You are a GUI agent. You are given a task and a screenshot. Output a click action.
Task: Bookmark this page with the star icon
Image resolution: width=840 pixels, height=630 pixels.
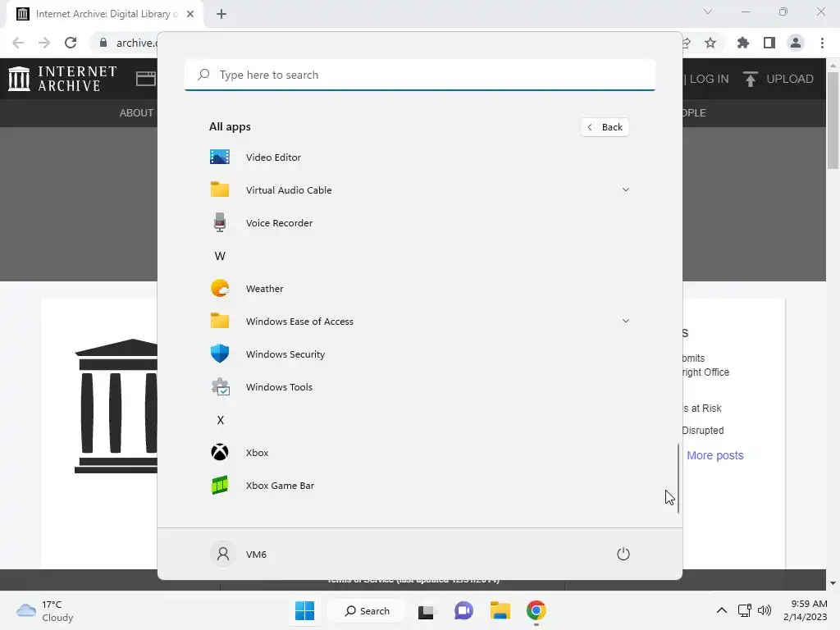pyautogui.click(x=710, y=43)
